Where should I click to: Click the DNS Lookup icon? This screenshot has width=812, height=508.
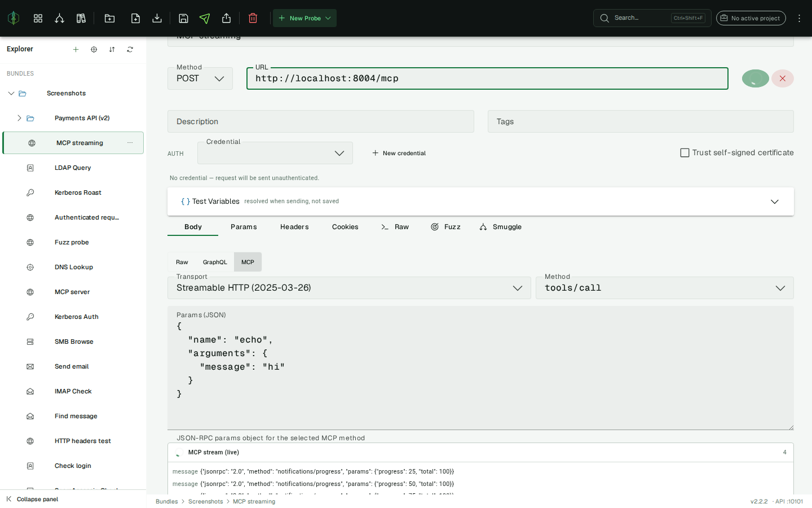(30, 267)
